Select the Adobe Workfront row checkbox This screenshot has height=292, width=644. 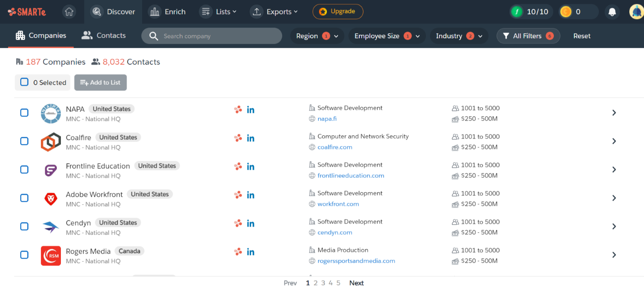[x=24, y=198]
